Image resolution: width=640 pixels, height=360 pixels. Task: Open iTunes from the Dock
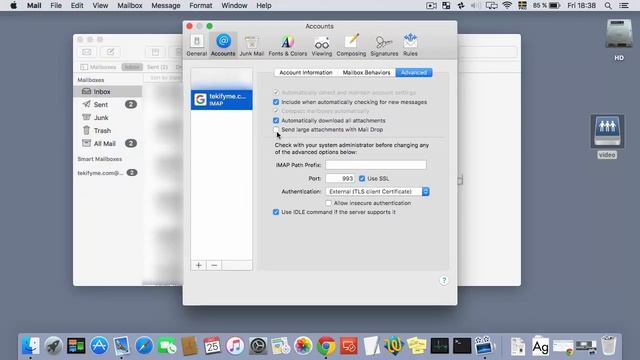(x=235, y=346)
